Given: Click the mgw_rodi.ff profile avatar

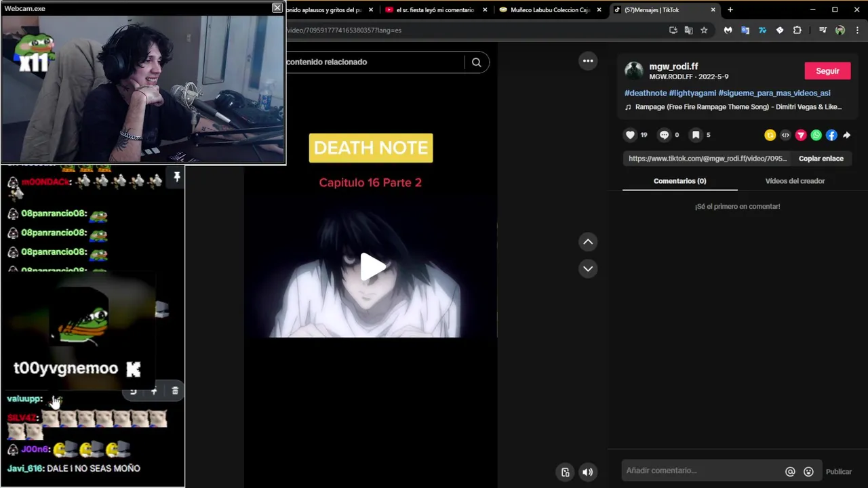Looking at the screenshot, I should click(x=634, y=70).
